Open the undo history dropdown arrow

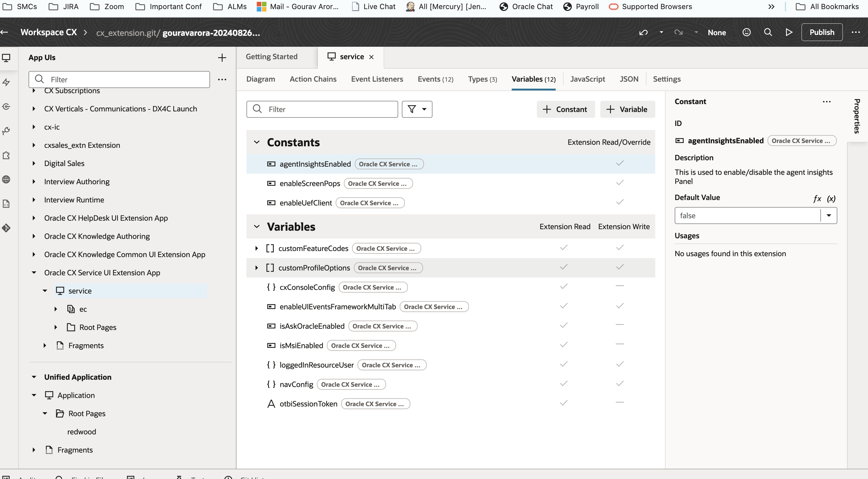[x=661, y=32]
